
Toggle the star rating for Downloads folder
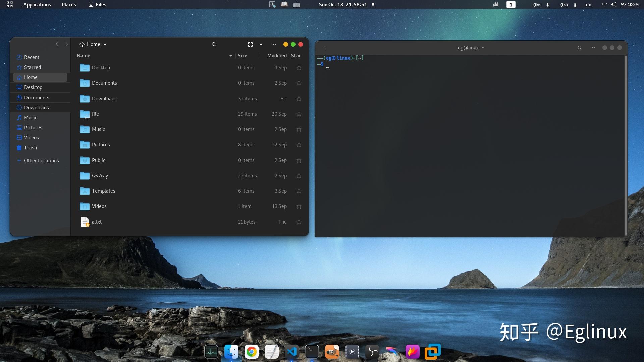[x=299, y=98]
